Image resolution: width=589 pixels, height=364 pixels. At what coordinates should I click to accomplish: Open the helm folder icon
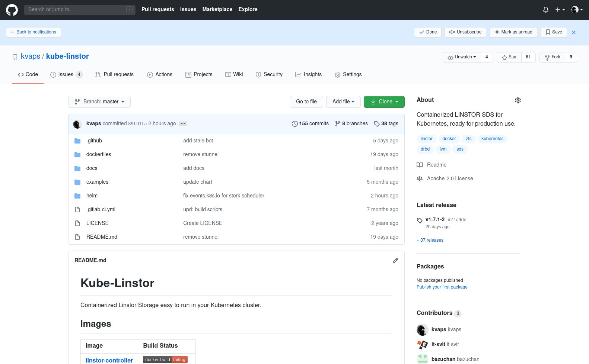(77, 196)
